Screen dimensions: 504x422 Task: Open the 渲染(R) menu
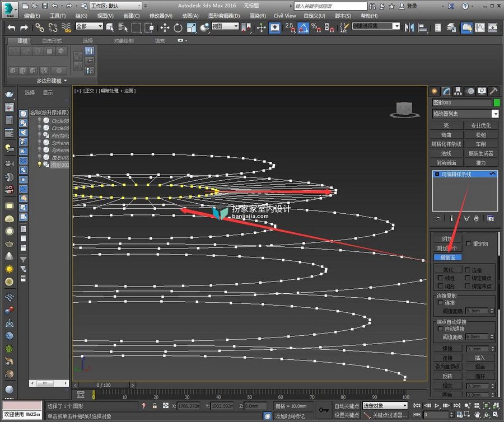point(258,16)
